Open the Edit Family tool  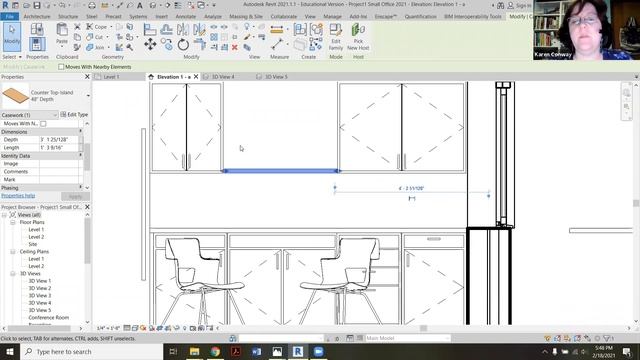tap(336, 36)
